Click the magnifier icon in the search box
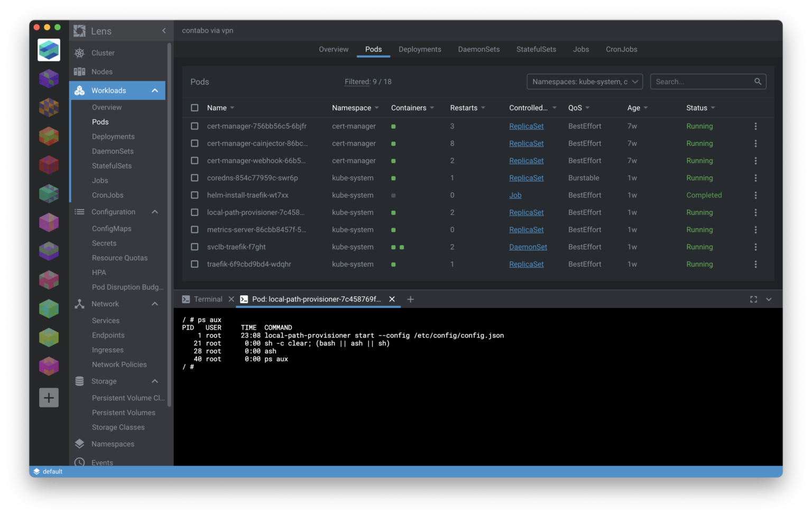Screen dimensions: 812x516 pyautogui.click(x=758, y=81)
